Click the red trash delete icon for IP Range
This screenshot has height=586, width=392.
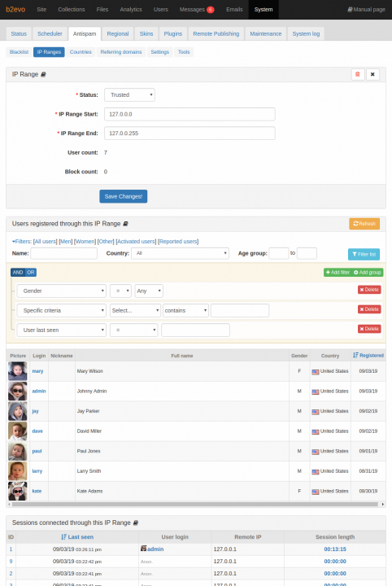coord(358,74)
